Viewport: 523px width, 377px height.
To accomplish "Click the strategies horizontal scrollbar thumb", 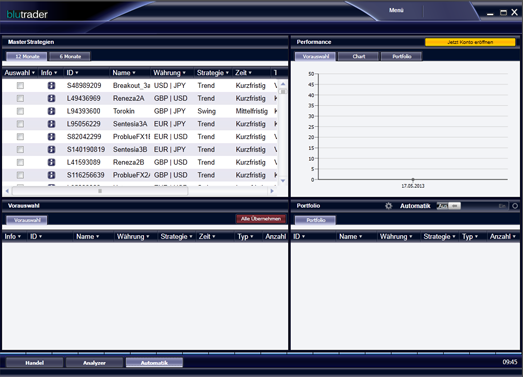I will click(x=100, y=191).
